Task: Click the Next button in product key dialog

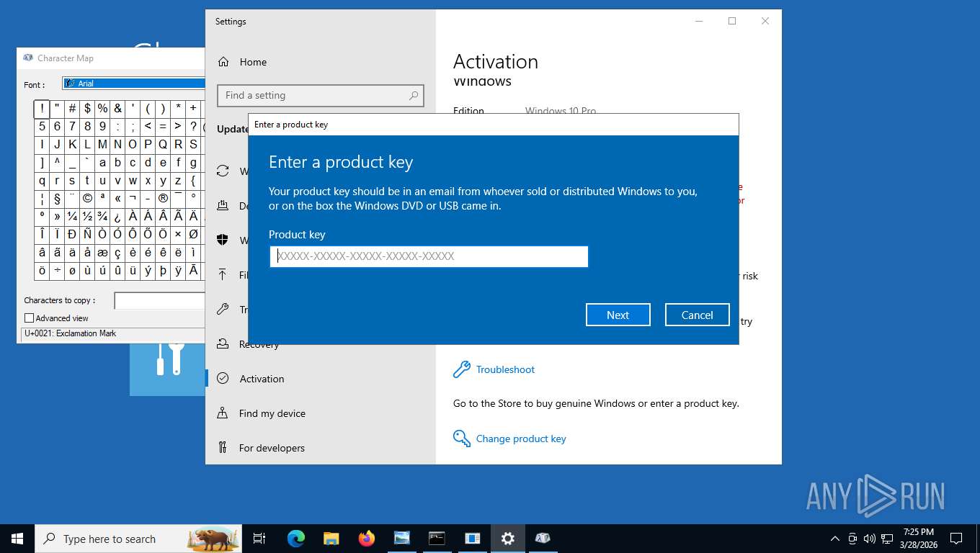Action: [x=618, y=315]
